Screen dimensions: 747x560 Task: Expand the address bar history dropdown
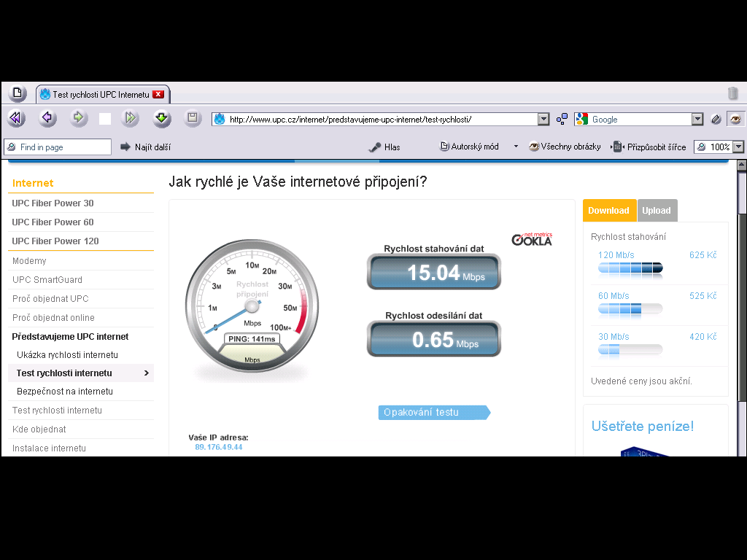point(543,119)
